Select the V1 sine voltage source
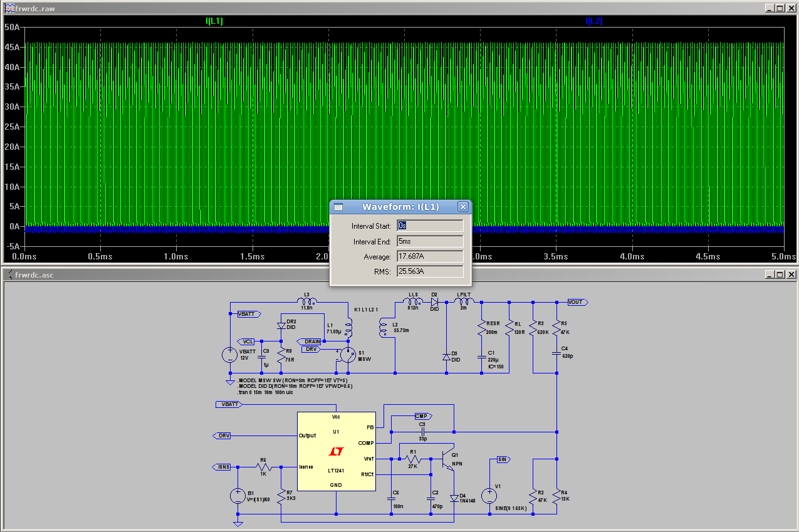The image size is (799, 532). pyautogui.click(x=489, y=496)
